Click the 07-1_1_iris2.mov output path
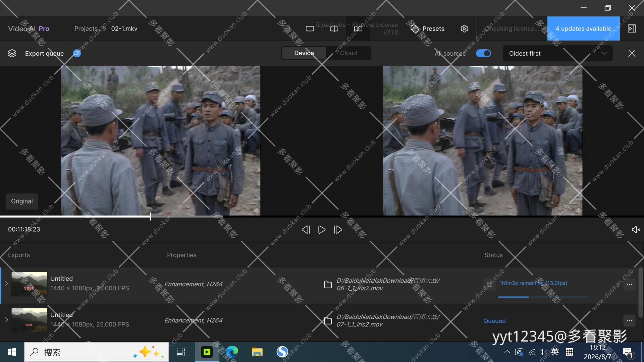This screenshot has width=644, height=362. tap(388, 321)
